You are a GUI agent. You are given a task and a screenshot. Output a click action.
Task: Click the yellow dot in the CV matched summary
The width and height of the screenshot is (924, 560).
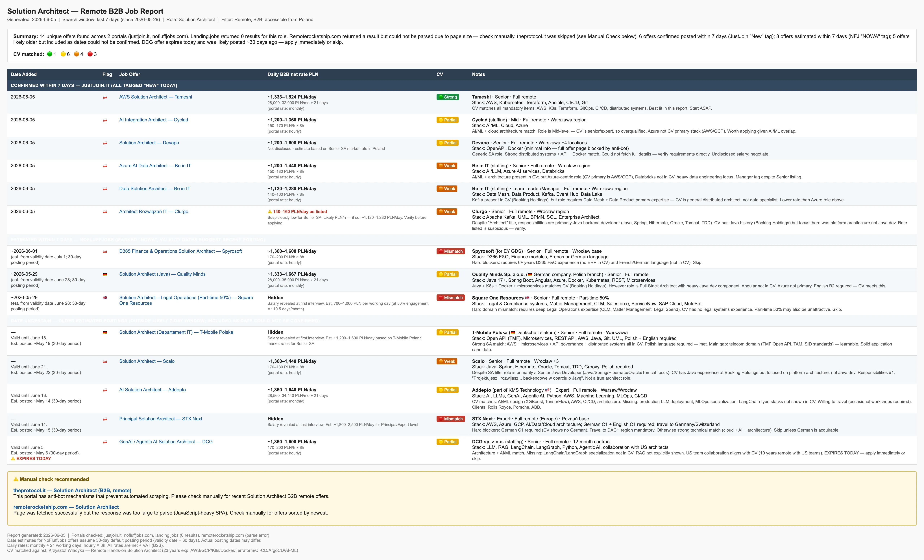coord(63,54)
